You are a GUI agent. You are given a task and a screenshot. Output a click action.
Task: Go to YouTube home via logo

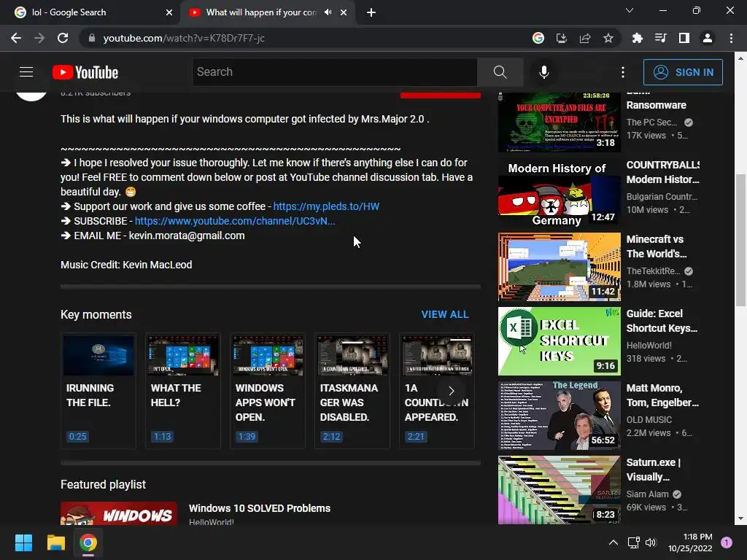pyautogui.click(x=85, y=72)
